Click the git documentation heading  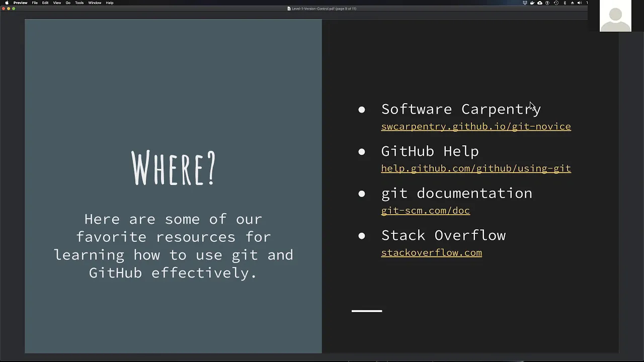point(457,193)
